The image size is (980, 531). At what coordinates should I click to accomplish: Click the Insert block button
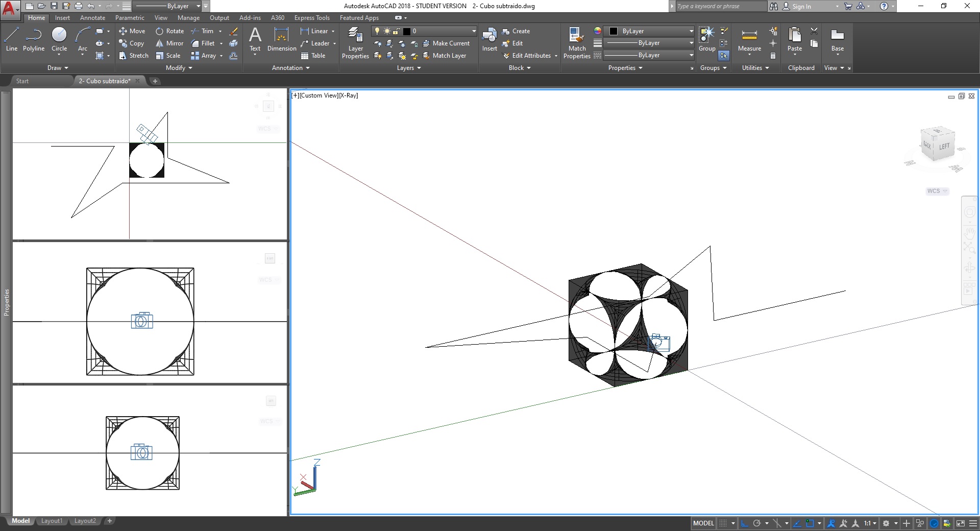pyautogui.click(x=489, y=39)
